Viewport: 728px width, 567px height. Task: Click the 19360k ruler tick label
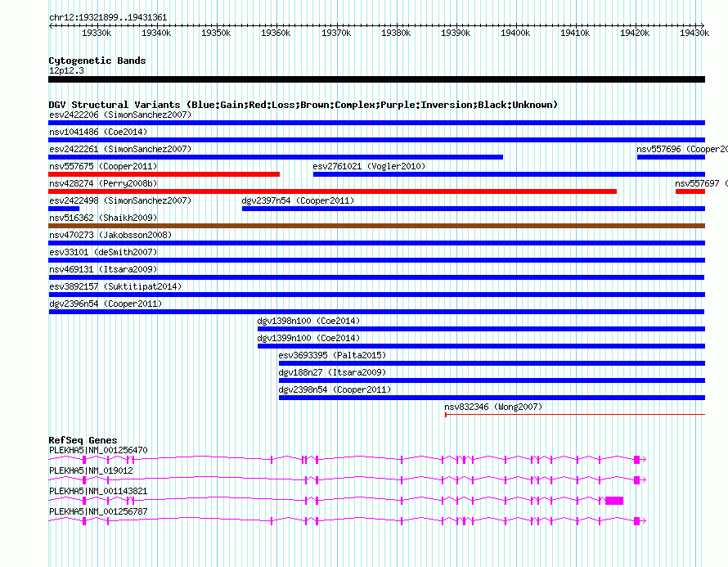point(276,33)
